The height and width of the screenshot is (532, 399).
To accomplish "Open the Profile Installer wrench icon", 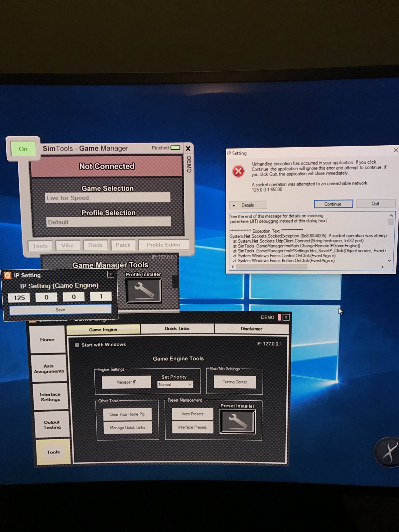I will coord(144,291).
